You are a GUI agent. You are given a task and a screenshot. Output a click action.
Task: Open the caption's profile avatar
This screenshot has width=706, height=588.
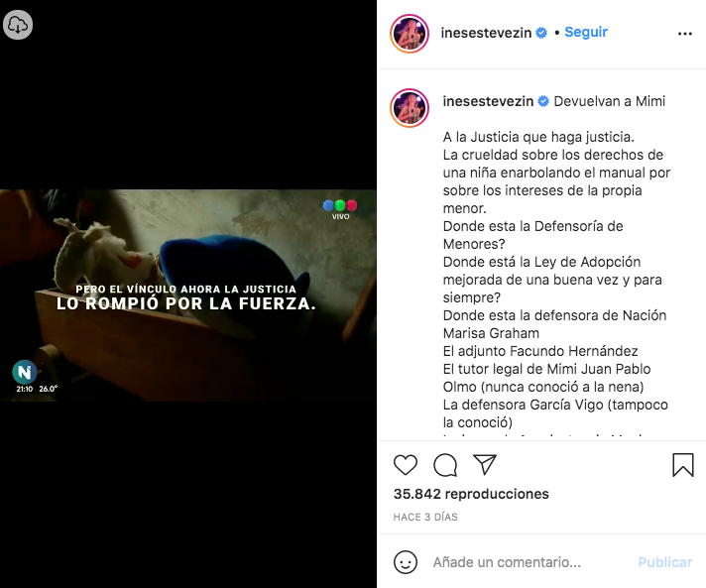410,108
